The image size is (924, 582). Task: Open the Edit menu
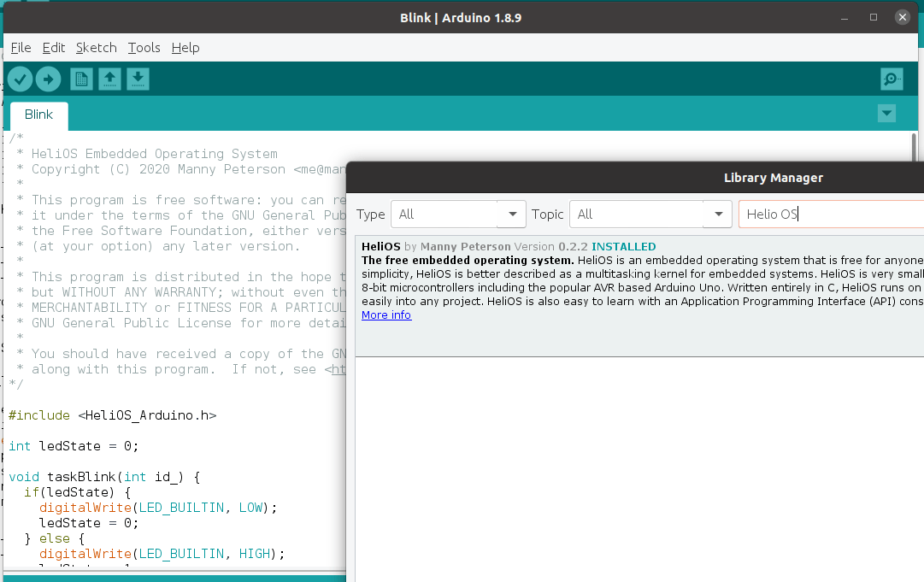tap(54, 48)
